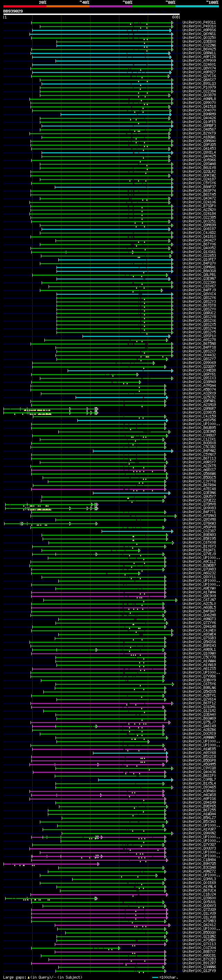Image resolution: width=222 pixels, height=980 pixels.
Task: Click the red ~20% identity legend bar
Action: click(25, 6)
